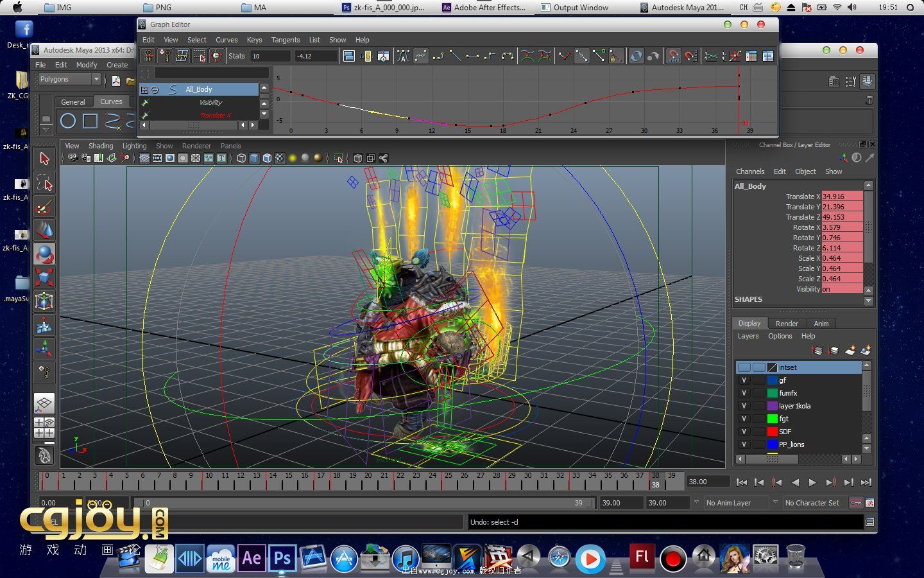Go to start of playback range
Screen dimensions: 924x578
click(741, 482)
